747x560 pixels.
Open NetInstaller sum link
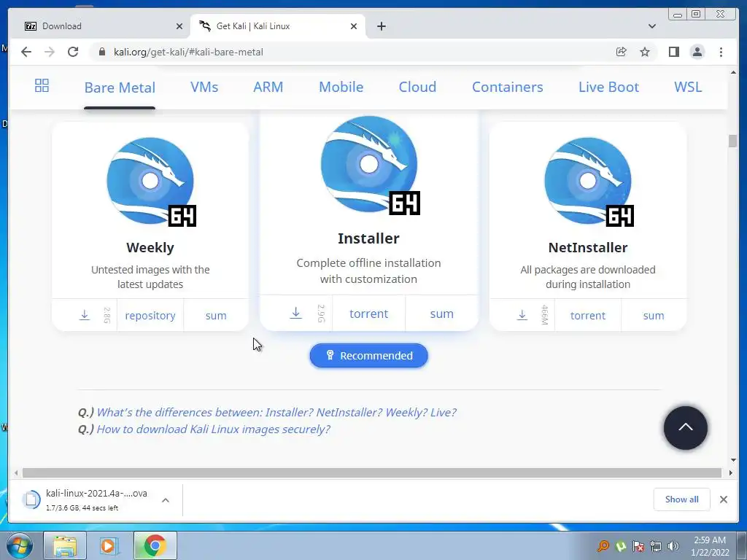tap(654, 315)
